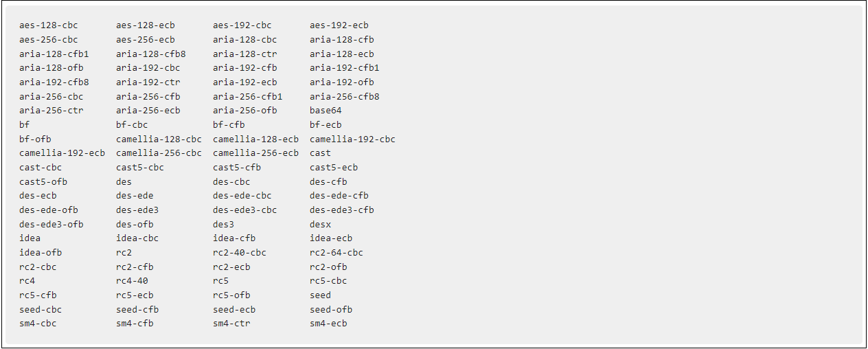Click the aria-256-cfb8 entry
The image size is (868, 349).
tap(344, 97)
